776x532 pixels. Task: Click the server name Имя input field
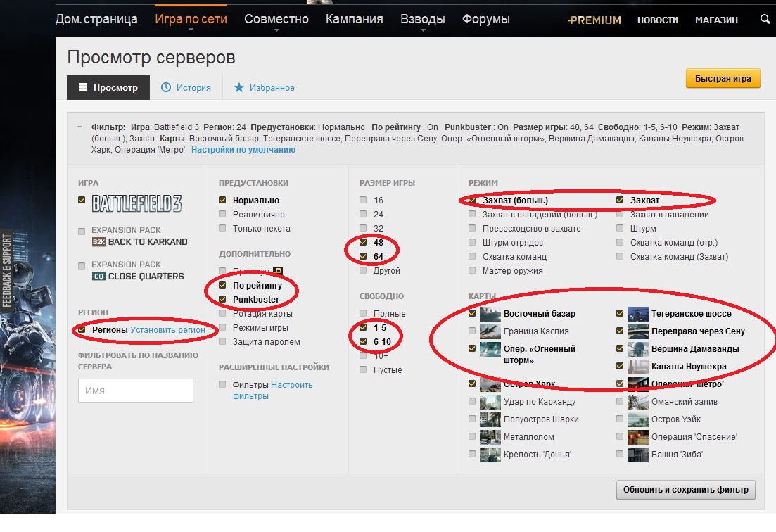[x=136, y=391]
